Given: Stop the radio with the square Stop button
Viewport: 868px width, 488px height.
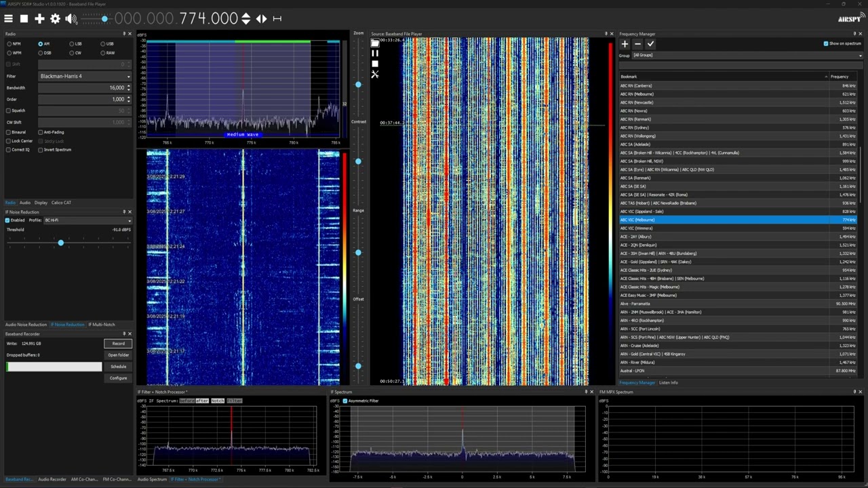Looking at the screenshot, I should (24, 19).
